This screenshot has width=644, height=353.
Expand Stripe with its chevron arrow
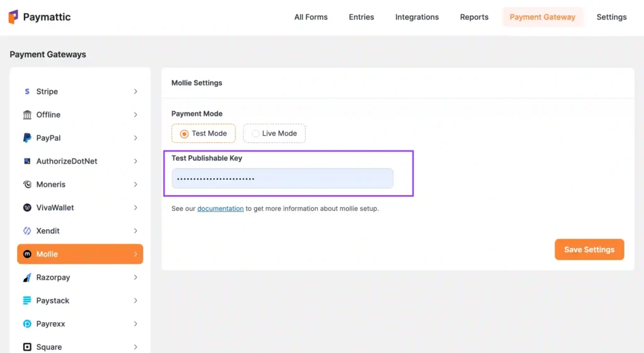coord(136,91)
